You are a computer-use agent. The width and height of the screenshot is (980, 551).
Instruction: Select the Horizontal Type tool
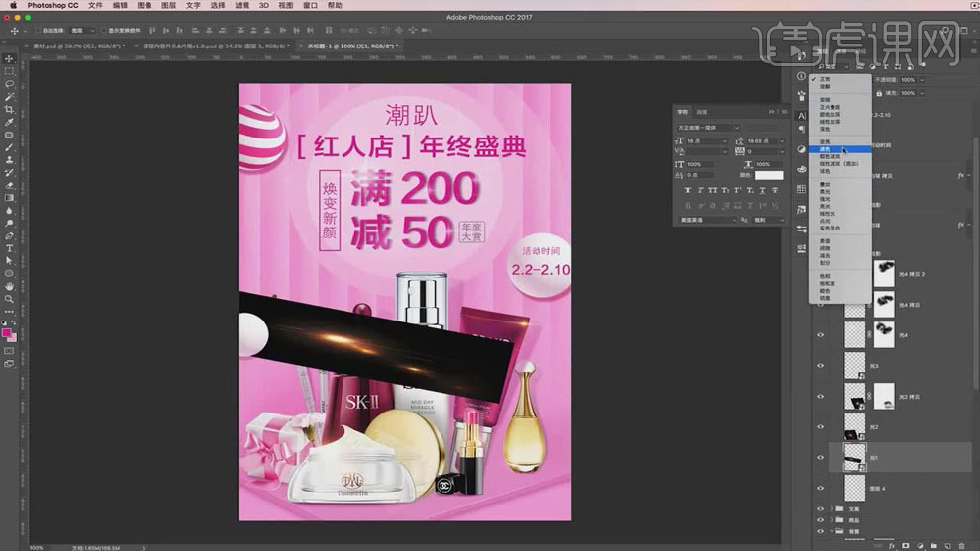click(9, 248)
